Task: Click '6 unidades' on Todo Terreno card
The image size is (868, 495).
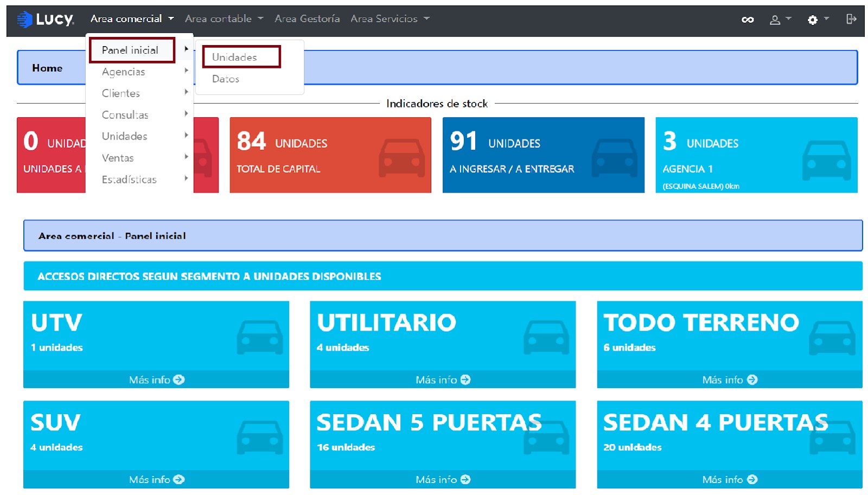Action: tap(630, 348)
